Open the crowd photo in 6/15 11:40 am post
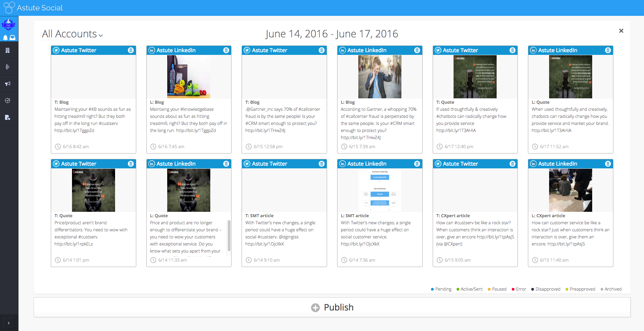 (571, 190)
